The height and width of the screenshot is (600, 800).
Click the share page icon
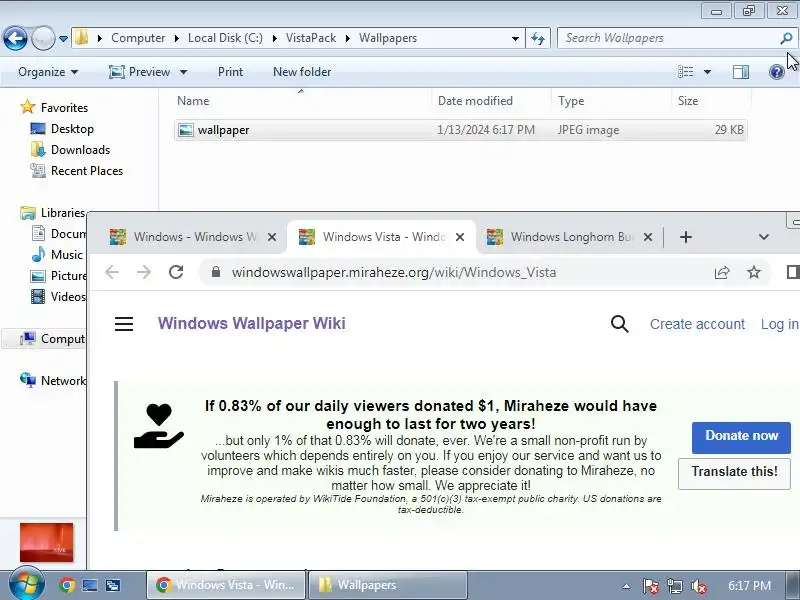pyautogui.click(x=721, y=272)
